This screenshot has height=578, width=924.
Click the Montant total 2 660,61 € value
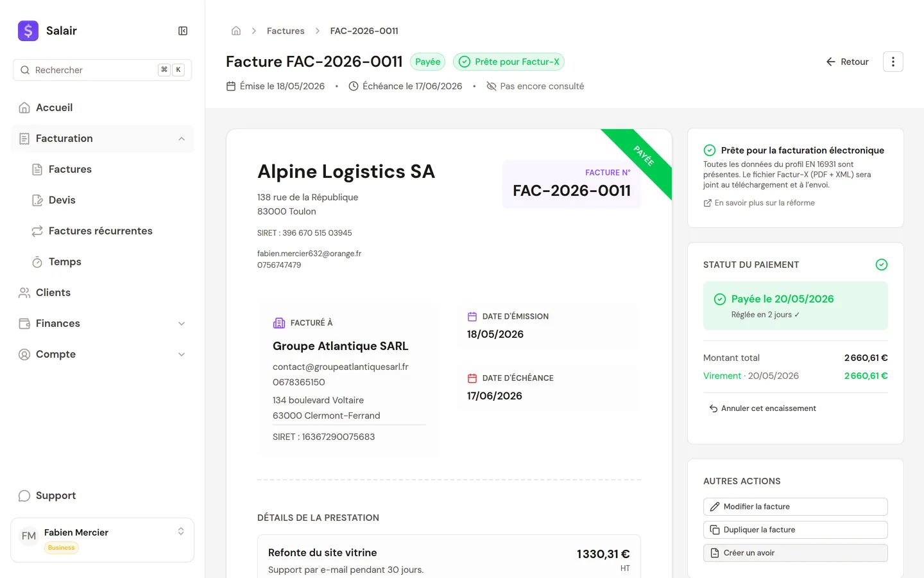point(866,358)
